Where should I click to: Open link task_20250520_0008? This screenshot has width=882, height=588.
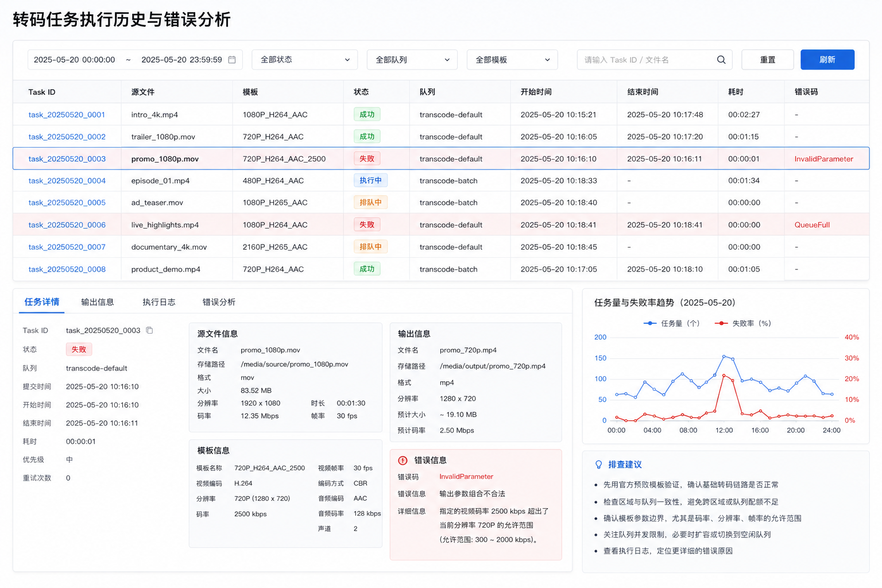tap(67, 269)
